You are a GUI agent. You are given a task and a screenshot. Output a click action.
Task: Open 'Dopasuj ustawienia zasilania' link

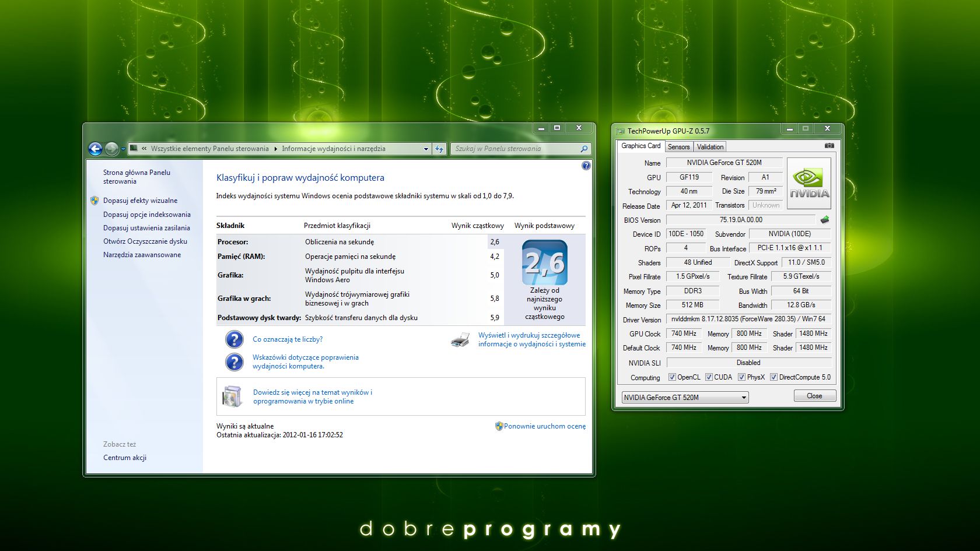(146, 228)
